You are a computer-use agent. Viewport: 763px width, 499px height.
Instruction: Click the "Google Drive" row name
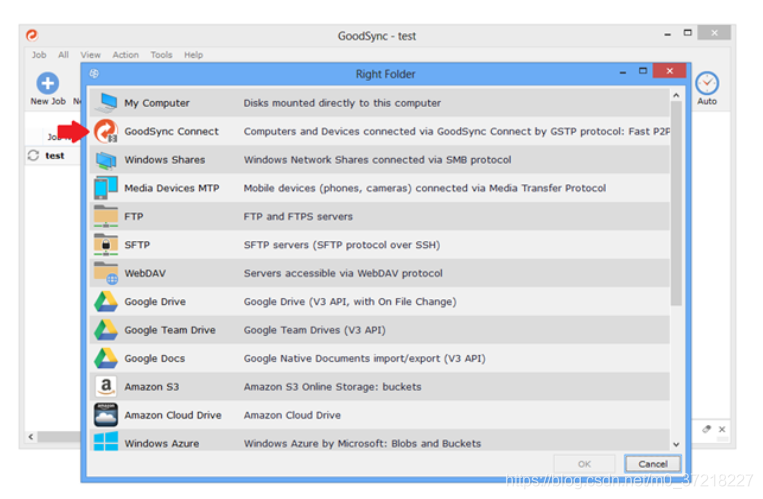point(155,301)
